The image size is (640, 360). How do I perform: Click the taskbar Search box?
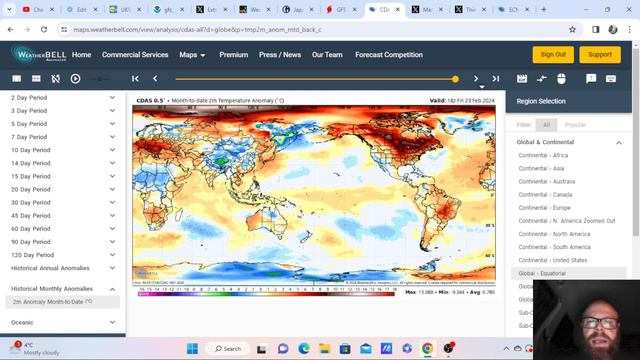coord(228,349)
